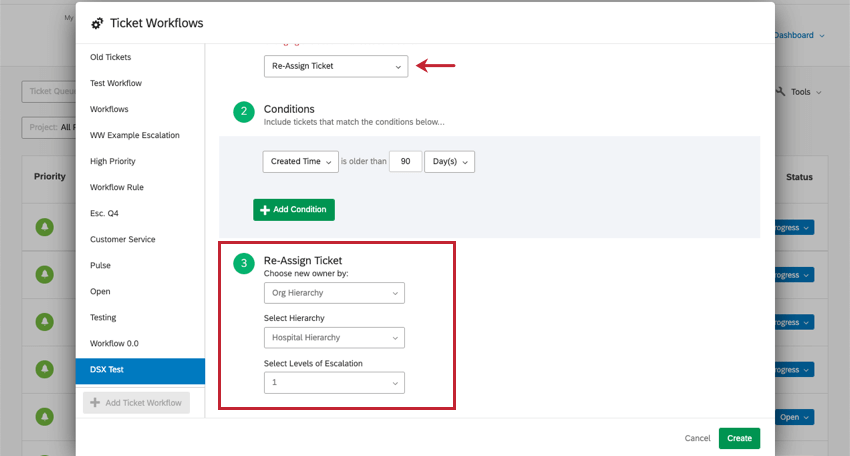This screenshot has width=850, height=456.
Task: Open the Re-Assign Ticket task dropdown
Action: [x=336, y=66]
